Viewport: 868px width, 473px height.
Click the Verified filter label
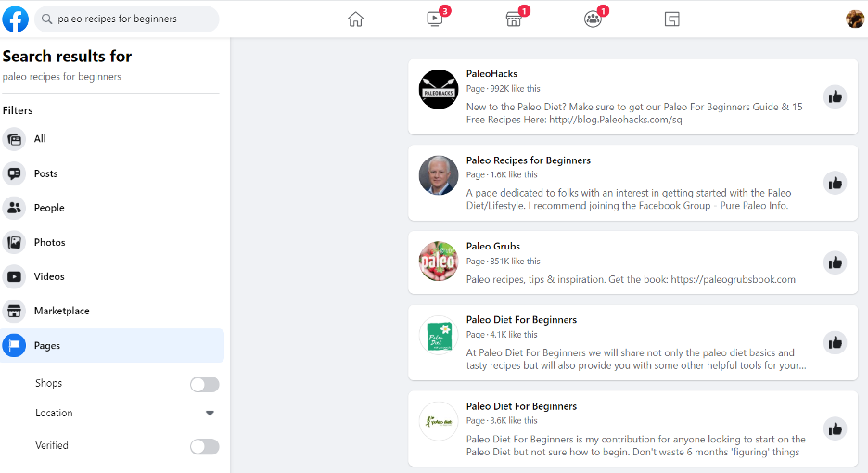point(52,445)
